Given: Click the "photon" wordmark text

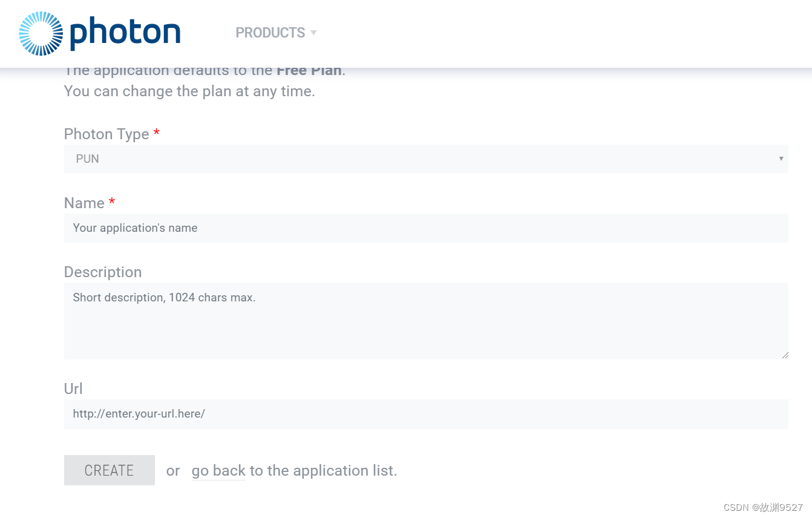Looking at the screenshot, I should click(x=125, y=33).
